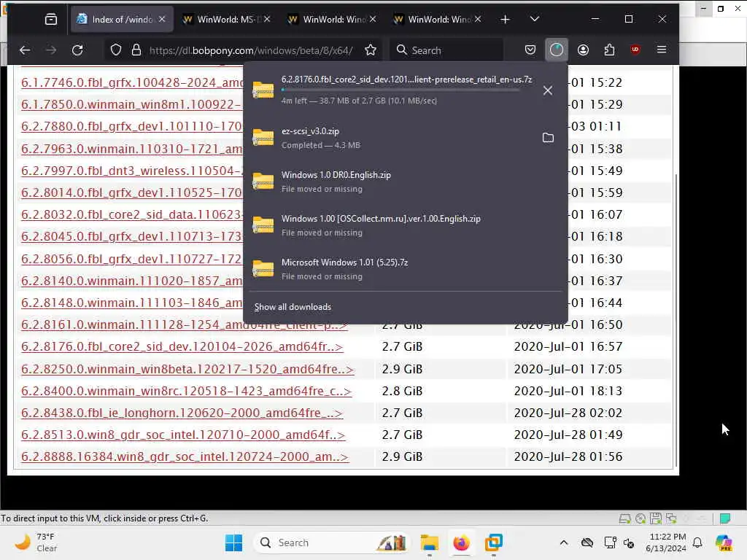The width and height of the screenshot is (747, 560).
Task: Open clock showing 11:22 PM
Action: 667,542
